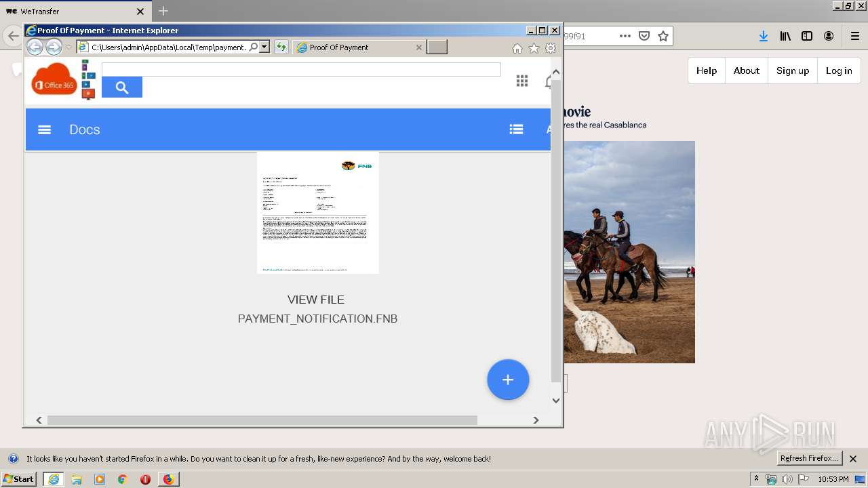Click scroll right arrow at page bottom
This screenshot has height=488, width=868.
click(536, 420)
